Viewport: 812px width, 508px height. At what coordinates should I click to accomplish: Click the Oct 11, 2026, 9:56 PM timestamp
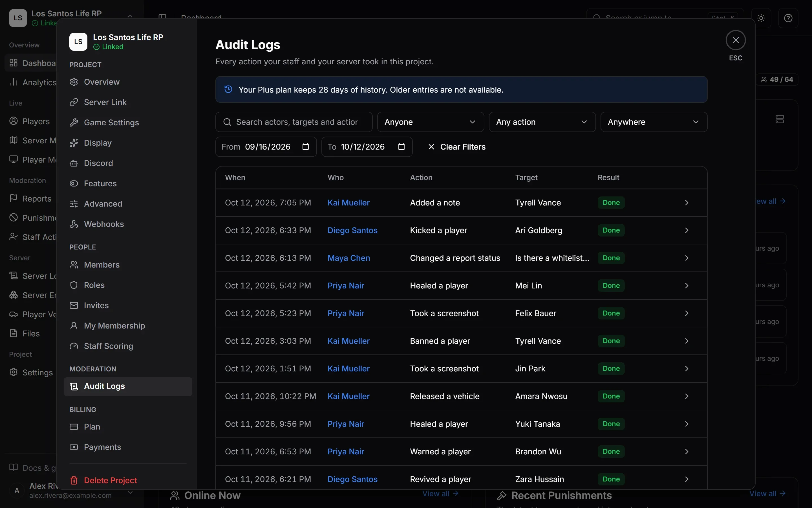pos(268,424)
